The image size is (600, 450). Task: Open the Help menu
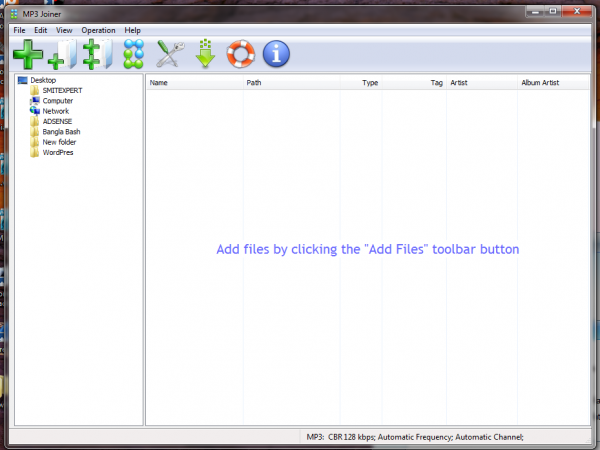(132, 30)
